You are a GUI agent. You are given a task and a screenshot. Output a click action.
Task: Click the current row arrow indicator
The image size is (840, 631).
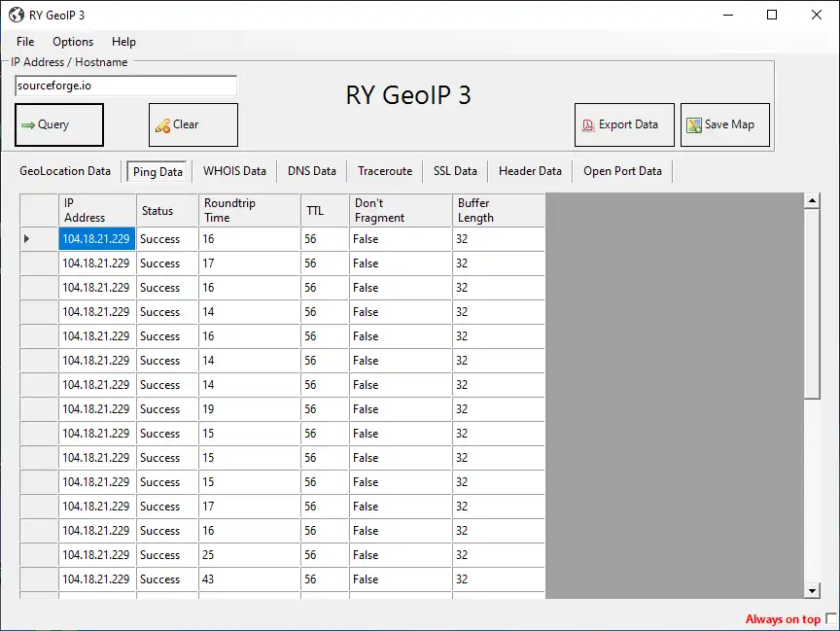click(x=26, y=239)
